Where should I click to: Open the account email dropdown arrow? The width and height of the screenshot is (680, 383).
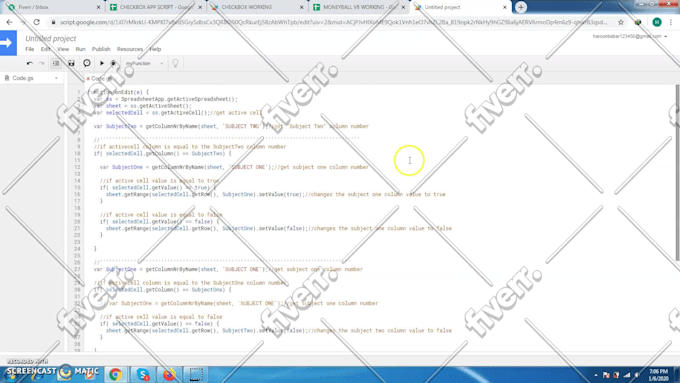[x=666, y=36]
